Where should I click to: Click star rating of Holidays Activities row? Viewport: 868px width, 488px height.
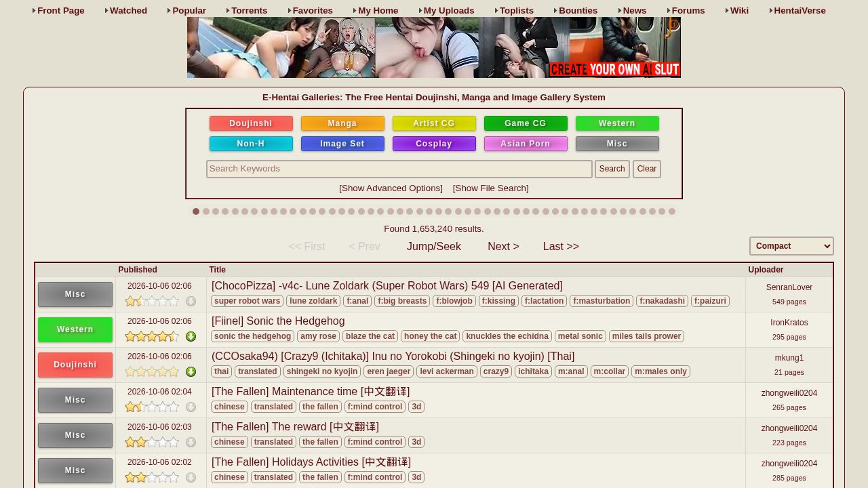(x=152, y=477)
